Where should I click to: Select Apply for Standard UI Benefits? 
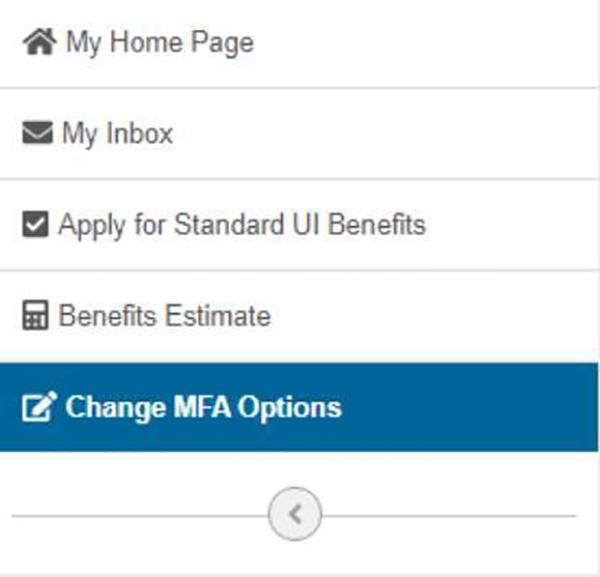pyautogui.click(x=241, y=225)
